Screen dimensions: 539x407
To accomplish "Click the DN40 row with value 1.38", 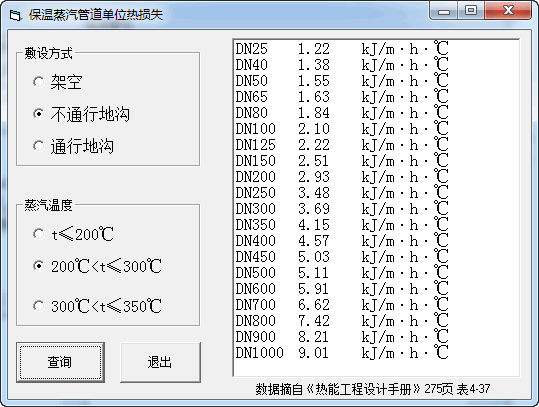I will tap(342, 65).
